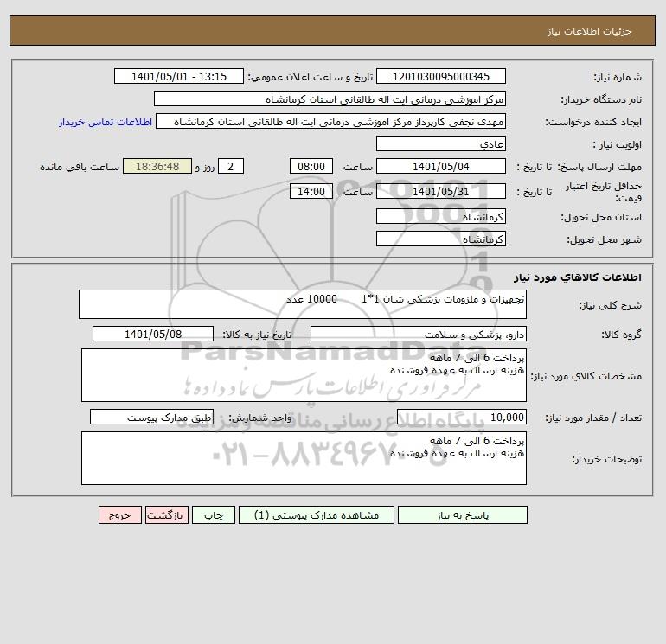Click the ساعت باقی مانده label
Viewport: 666px width, 644px height.
[x=80, y=167]
